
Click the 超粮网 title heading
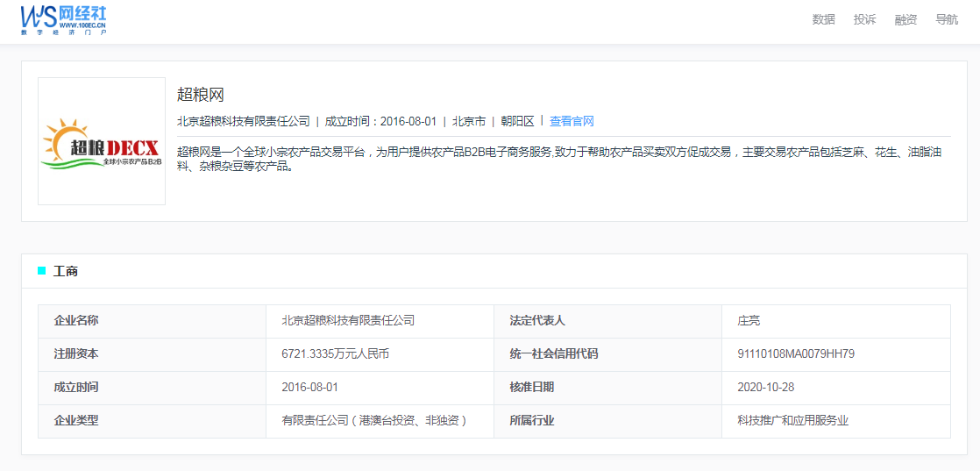(201, 95)
